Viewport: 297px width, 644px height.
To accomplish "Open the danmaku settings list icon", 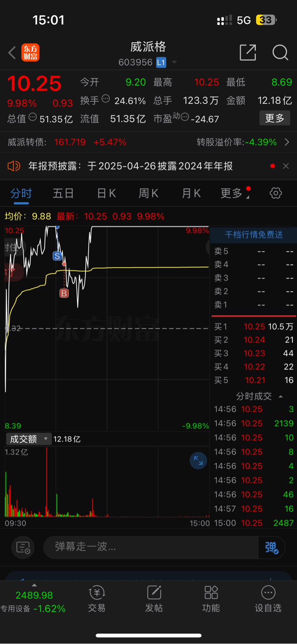I will [x=23, y=547].
